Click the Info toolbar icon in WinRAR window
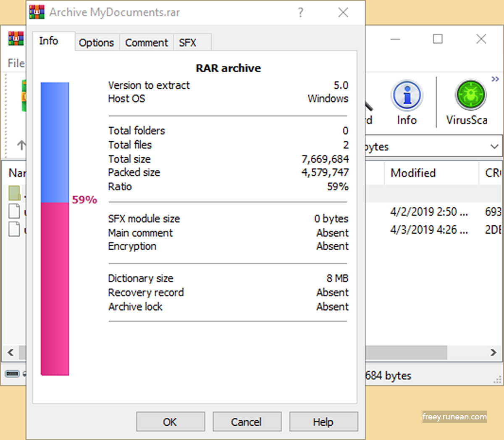Image resolution: width=504 pixels, height=440 pixels. (407, 103)
